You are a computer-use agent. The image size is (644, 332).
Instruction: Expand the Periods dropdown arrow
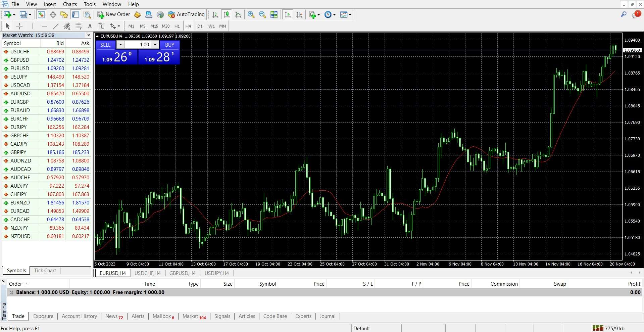point(334,15)
